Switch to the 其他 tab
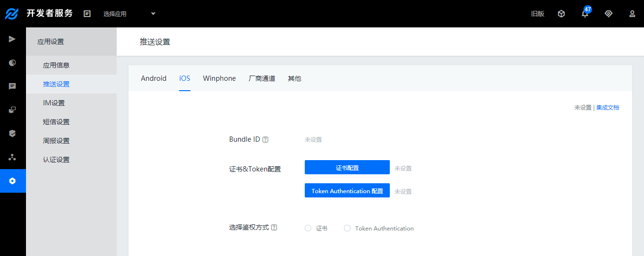The height and width of the screenshot is (256, 644). [294, 78]
